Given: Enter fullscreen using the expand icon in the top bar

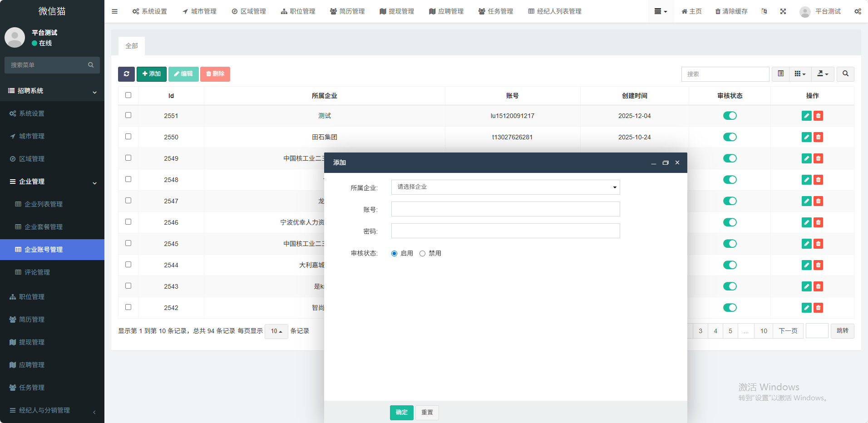Looking at the screenshot, I should (783, 11).
